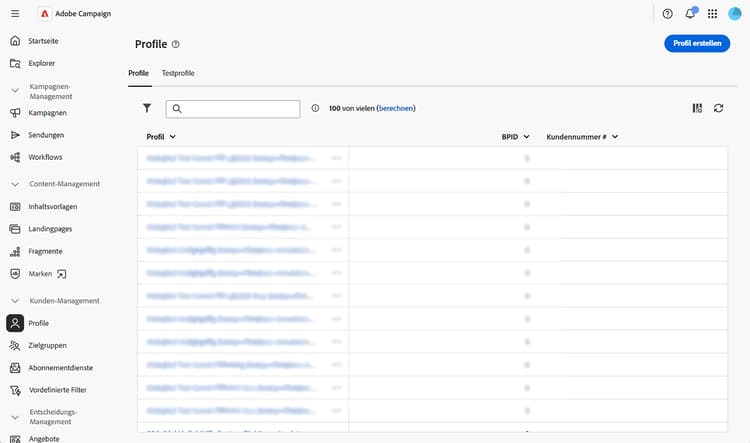Image resolution: width=750 pixels, height=443 pixels.
Task: Open Landingpages in the sidebar
Action: point(50,229)
